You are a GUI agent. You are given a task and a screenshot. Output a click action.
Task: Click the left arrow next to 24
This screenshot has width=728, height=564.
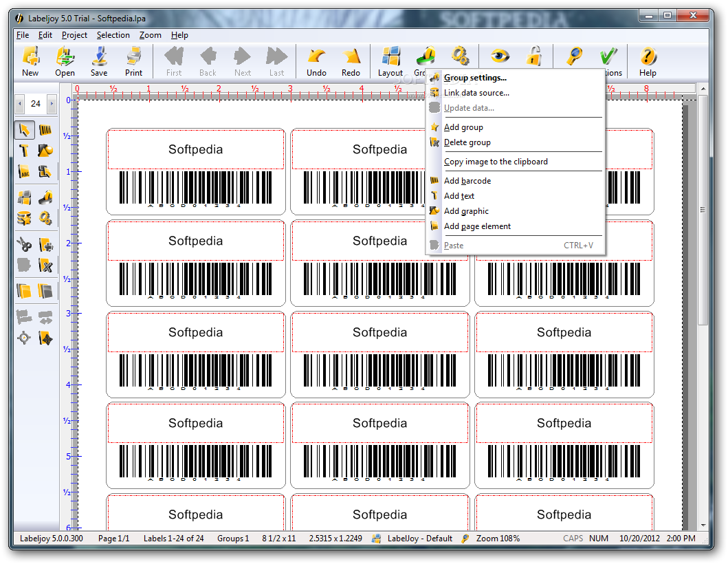(19, 105)
